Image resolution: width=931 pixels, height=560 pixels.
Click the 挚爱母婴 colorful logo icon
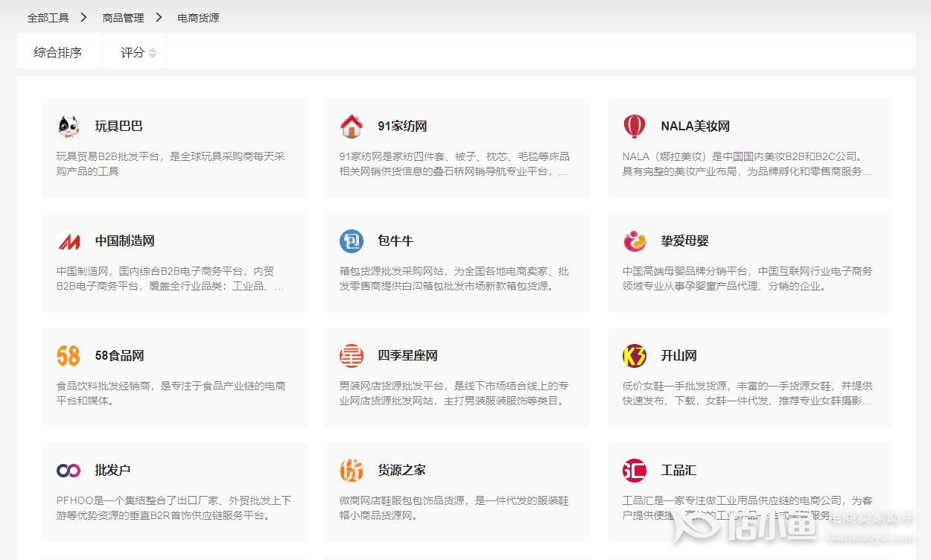pos(634,241)
